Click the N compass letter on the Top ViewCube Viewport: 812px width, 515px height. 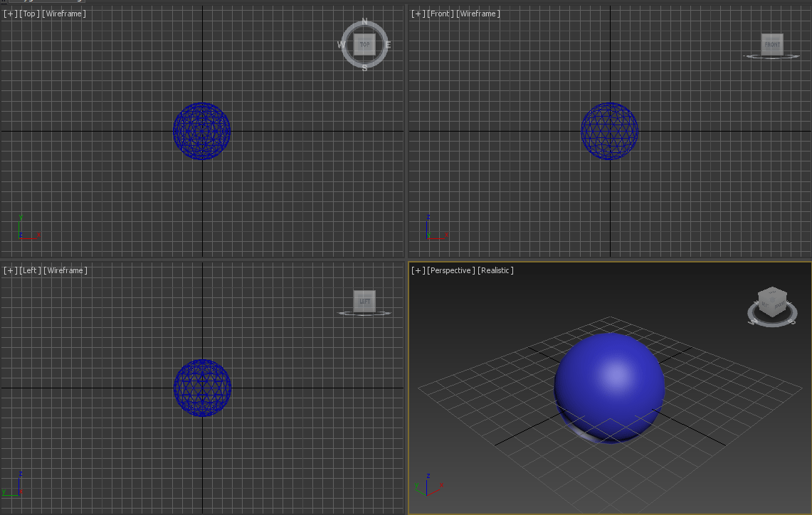tap(364, 22)
